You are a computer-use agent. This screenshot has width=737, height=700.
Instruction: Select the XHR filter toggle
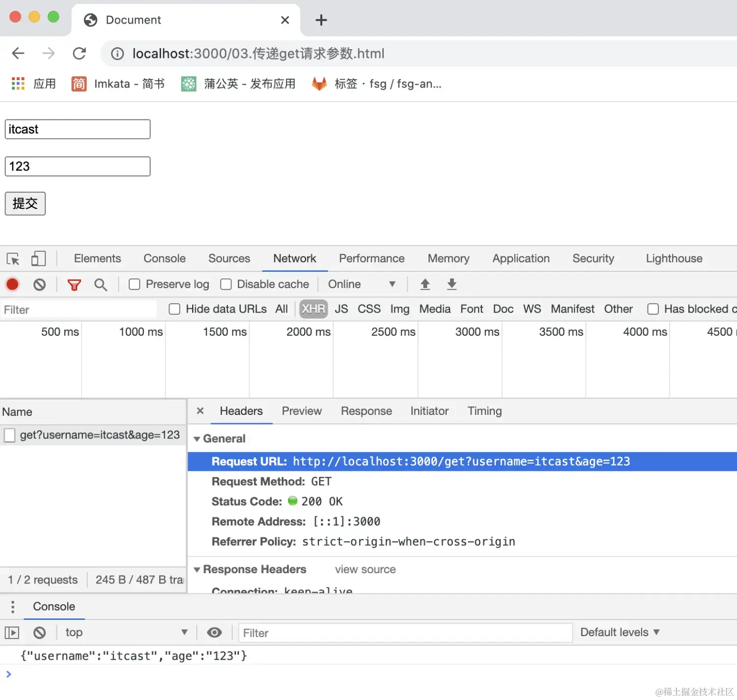click(x=313, y=309)
